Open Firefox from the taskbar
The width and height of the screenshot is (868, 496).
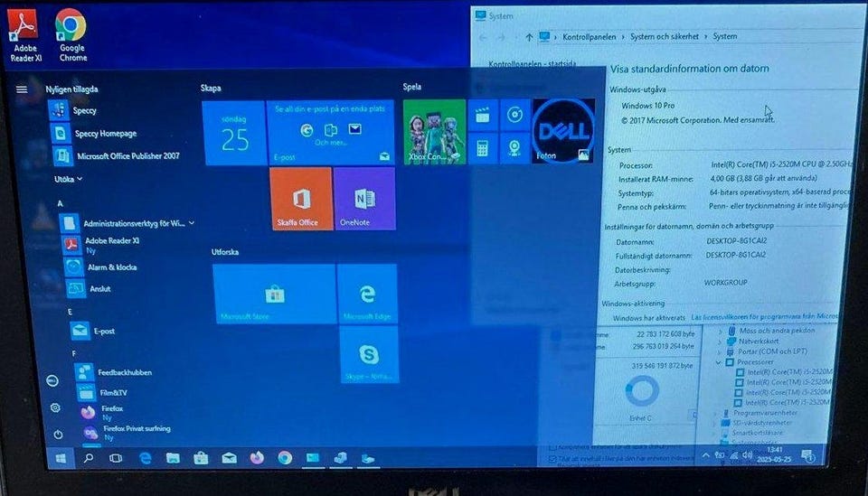click(257, 458)
